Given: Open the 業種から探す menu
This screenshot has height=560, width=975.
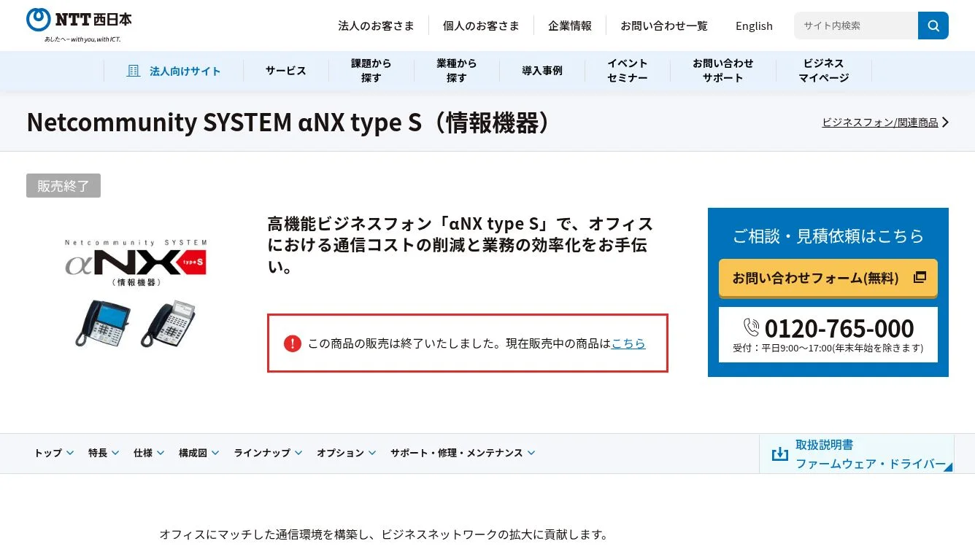Looking at the screenshot, I should 457,71.
